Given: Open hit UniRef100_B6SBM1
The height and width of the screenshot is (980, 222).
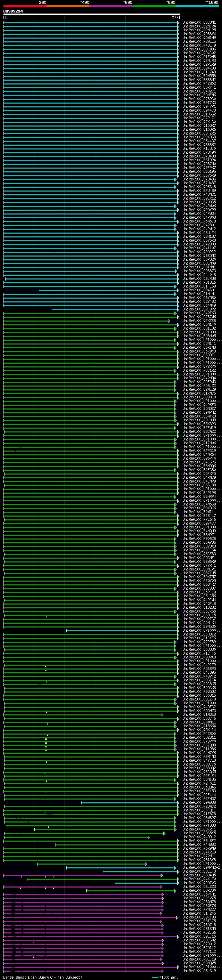Looking at the screenshot, I should click(x=199, y=23).
